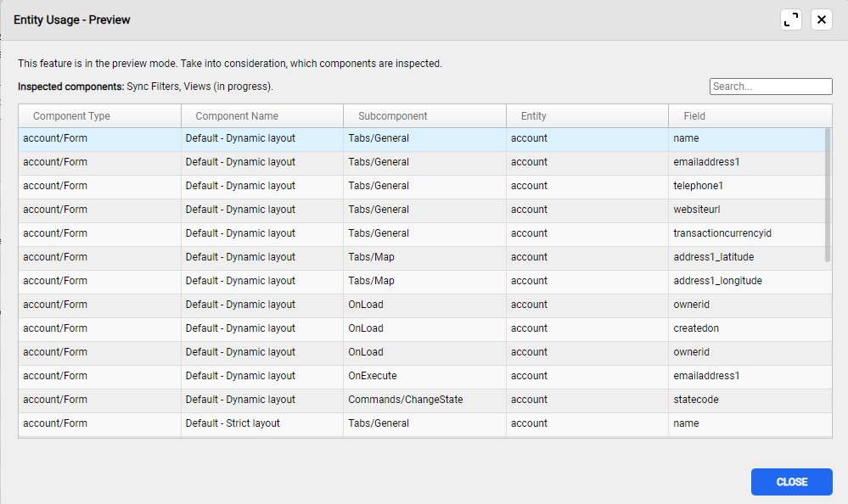The height and width of the screenshot is (504, 848).
Task: Click the expand dialog fullscreen icon
Action: coord(791,20)
